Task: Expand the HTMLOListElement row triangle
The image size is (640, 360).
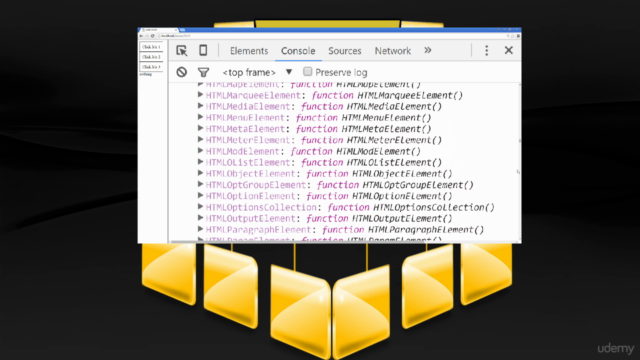Action: click(x=200, y=162)
